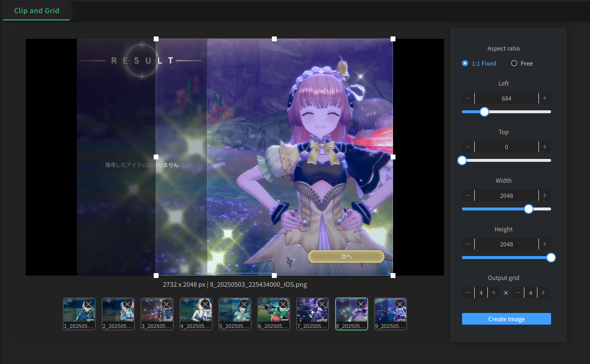The image size is (590, 364).
Task: Remove image 4_202505 using its X icon
Action: pyautogui.click(x=205, y=304)
